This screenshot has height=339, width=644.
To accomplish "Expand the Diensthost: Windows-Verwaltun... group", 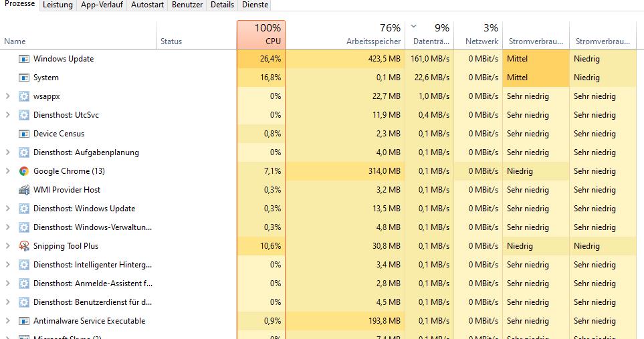I will 7,227.
